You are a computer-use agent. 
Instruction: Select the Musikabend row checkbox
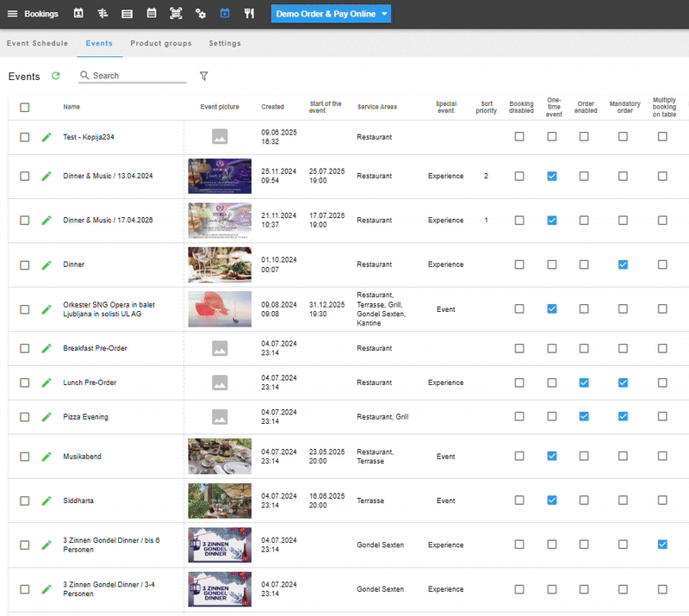[x=25, y=457]
